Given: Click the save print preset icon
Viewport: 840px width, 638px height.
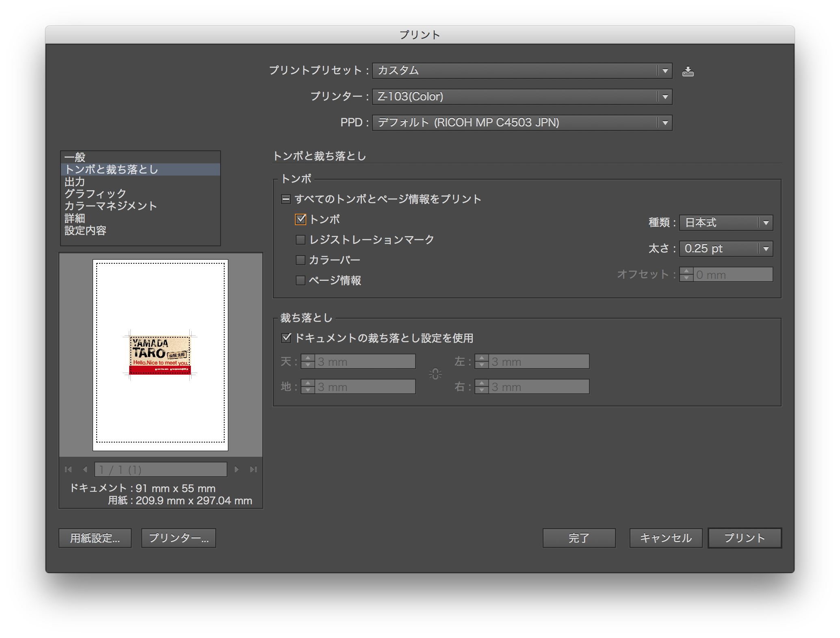Looking at the screenshot, I should coord(688,72).
